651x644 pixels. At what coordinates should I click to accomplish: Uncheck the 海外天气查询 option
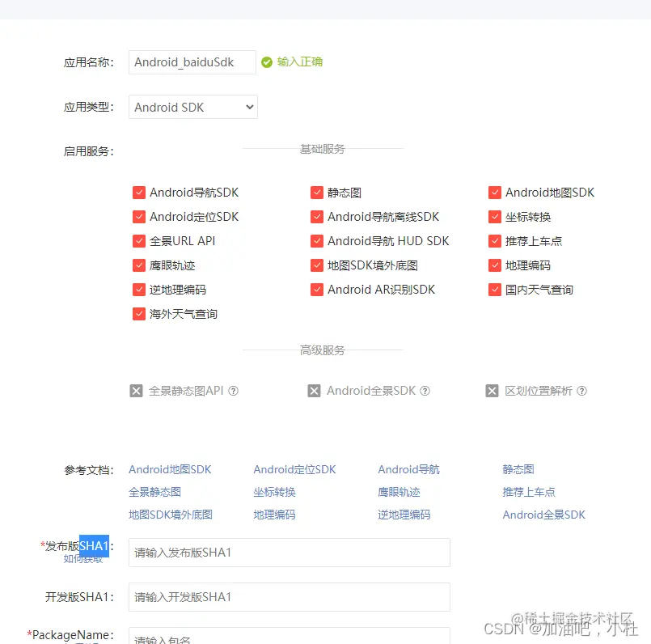point(139,314)
